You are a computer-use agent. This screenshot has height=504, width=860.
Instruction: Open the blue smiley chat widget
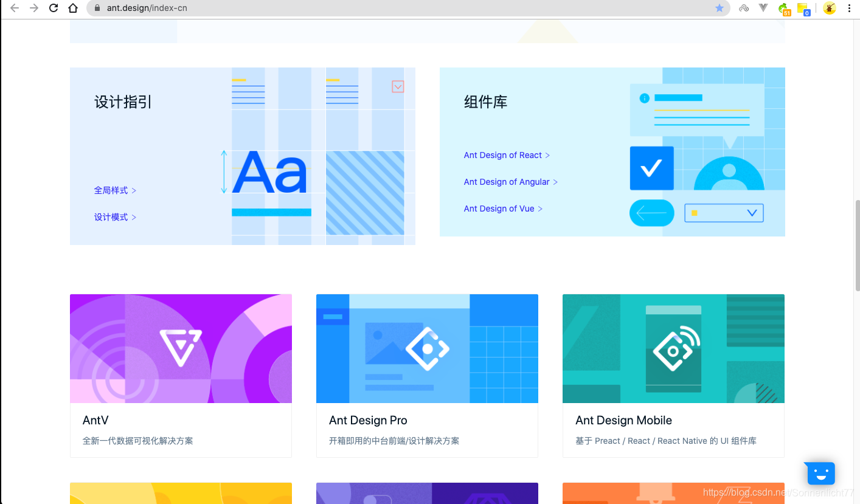[x=820, y=473]
